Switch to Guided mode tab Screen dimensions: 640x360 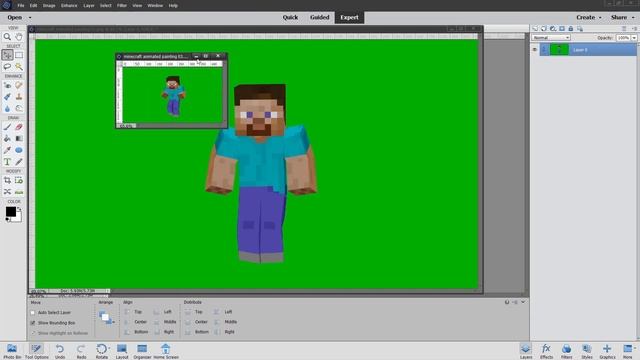(x=320, y=18)
